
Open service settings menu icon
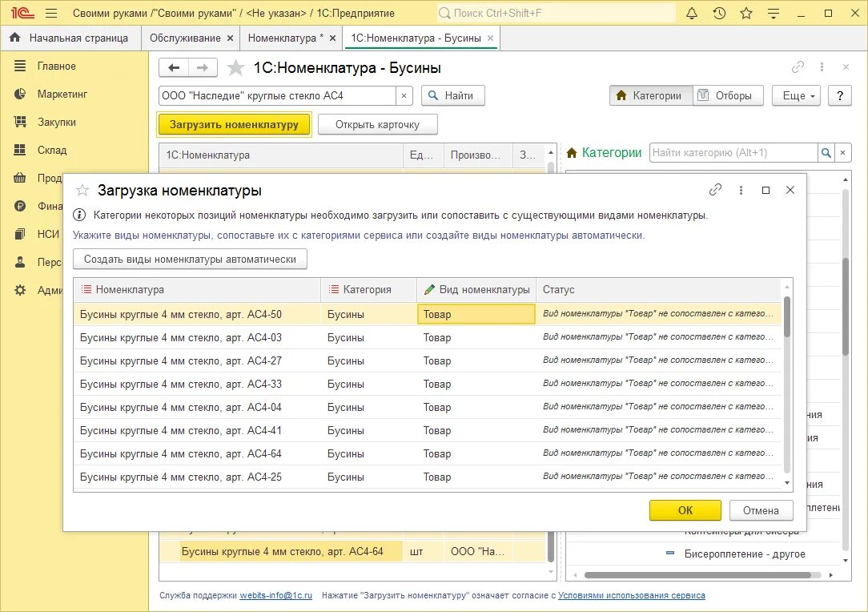click(774, 14)
